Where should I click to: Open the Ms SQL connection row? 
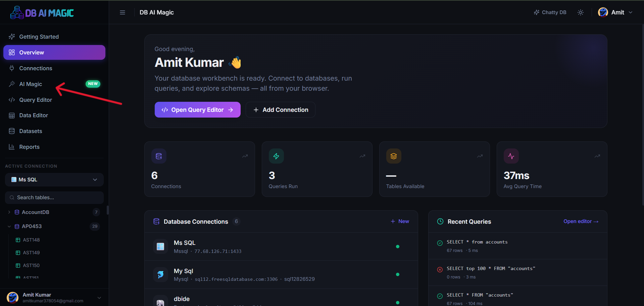(281, 247)
